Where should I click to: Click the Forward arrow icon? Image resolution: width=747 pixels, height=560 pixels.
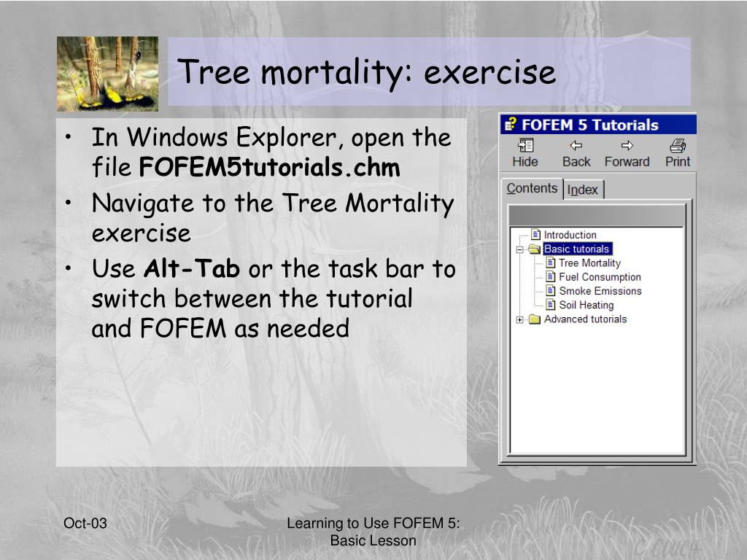627,145
